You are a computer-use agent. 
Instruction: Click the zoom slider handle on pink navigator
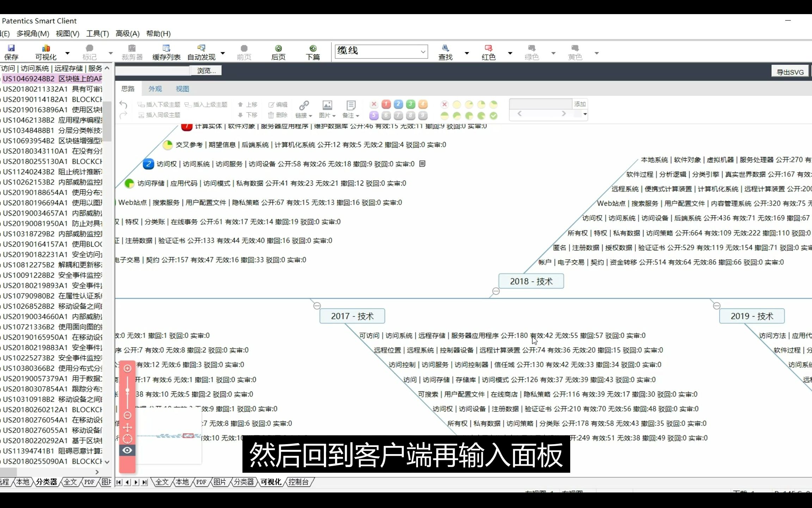click(x=127, y=391)
